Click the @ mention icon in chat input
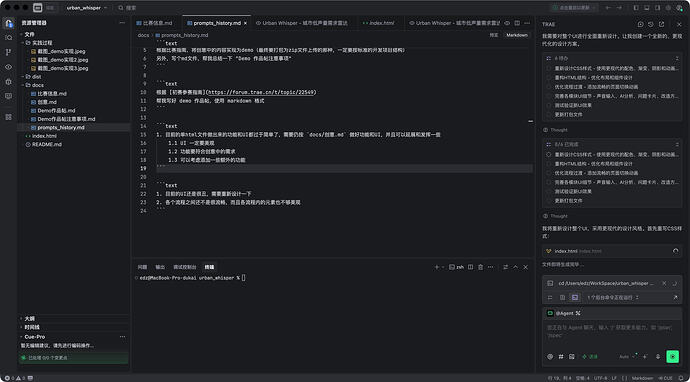690x382 pixels. (x=550, y=357)
